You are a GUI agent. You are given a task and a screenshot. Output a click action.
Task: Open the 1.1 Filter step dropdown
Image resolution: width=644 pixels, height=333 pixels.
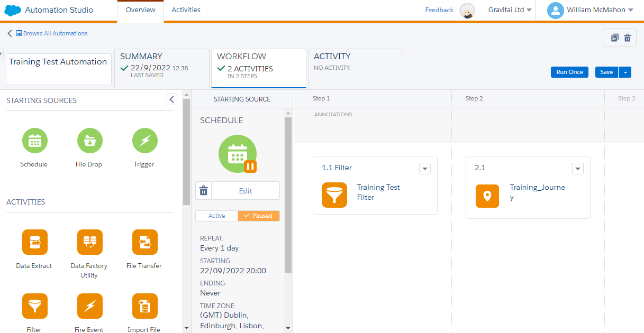point(425,168)
